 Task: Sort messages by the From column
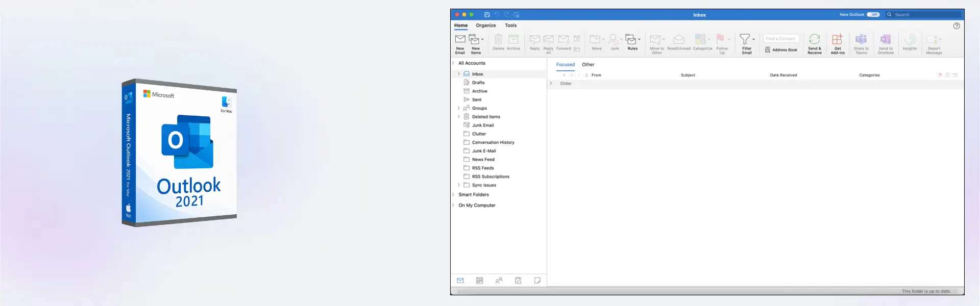pos(596,75)
